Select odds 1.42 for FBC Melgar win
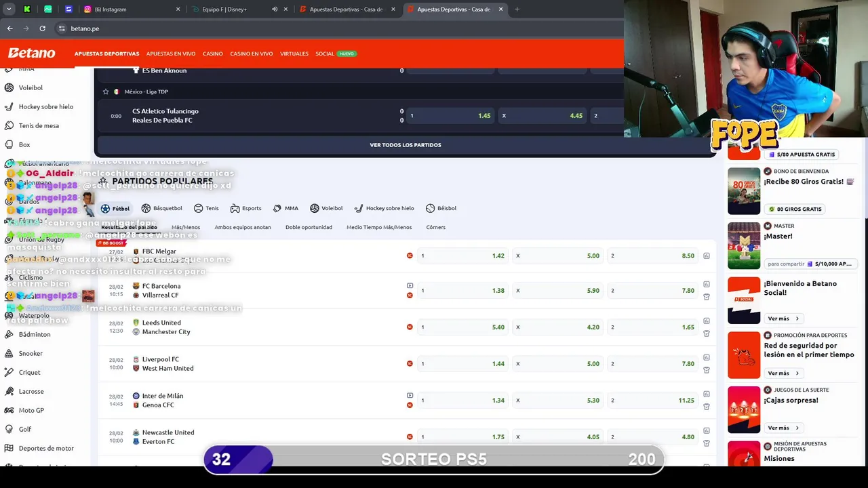 [462, 256]
